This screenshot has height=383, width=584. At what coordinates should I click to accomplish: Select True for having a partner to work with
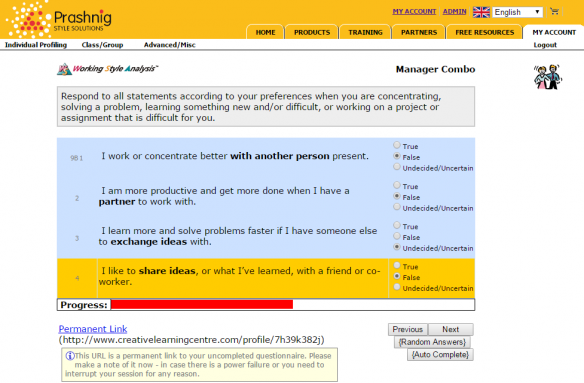(397, 185)
